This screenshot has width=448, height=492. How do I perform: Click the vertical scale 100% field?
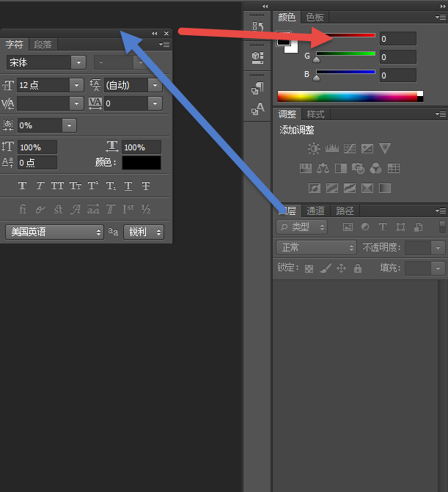(37, 147)
